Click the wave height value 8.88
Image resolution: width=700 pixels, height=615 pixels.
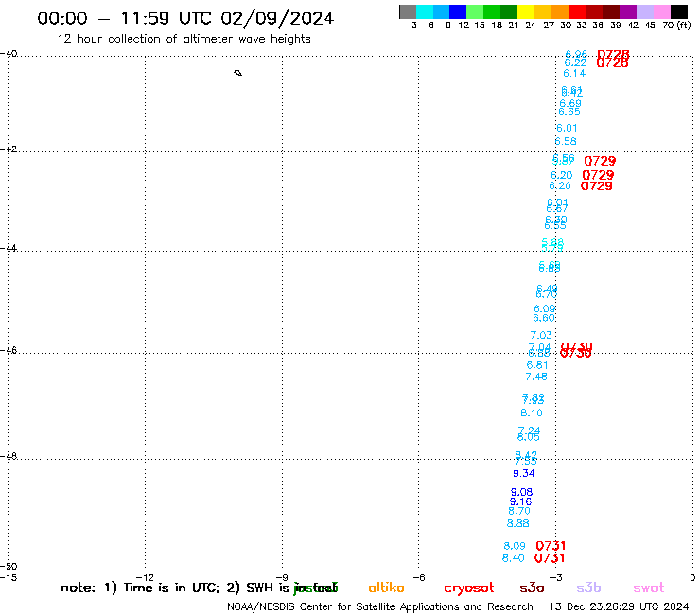517,523
